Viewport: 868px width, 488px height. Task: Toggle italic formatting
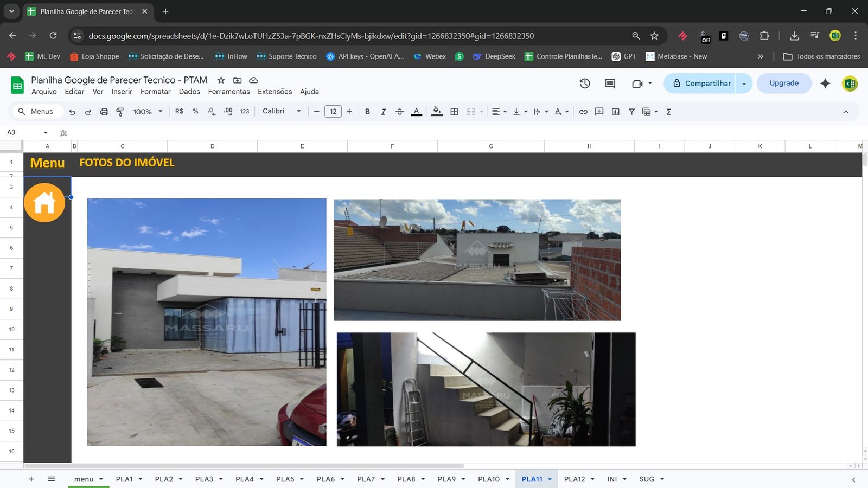(384, 112)
